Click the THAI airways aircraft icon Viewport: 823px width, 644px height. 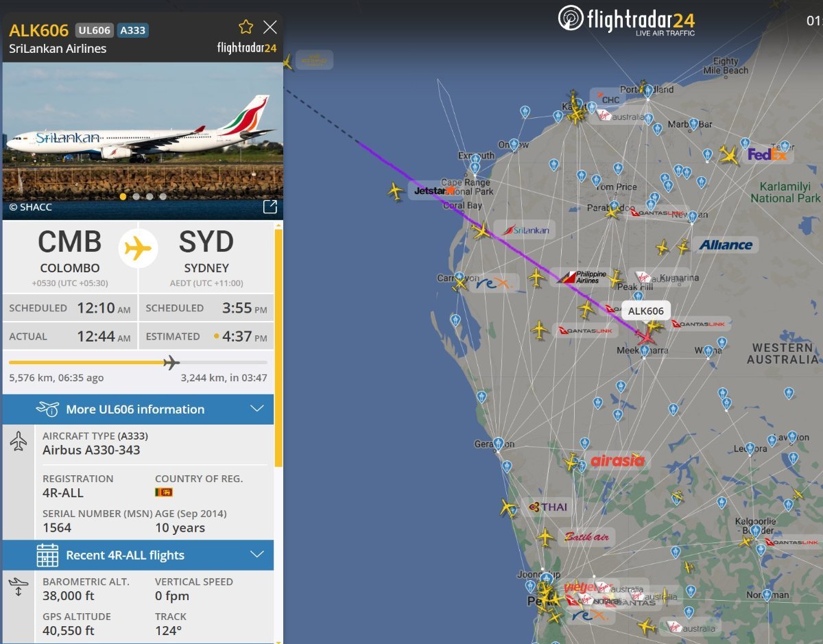(508, 508)
